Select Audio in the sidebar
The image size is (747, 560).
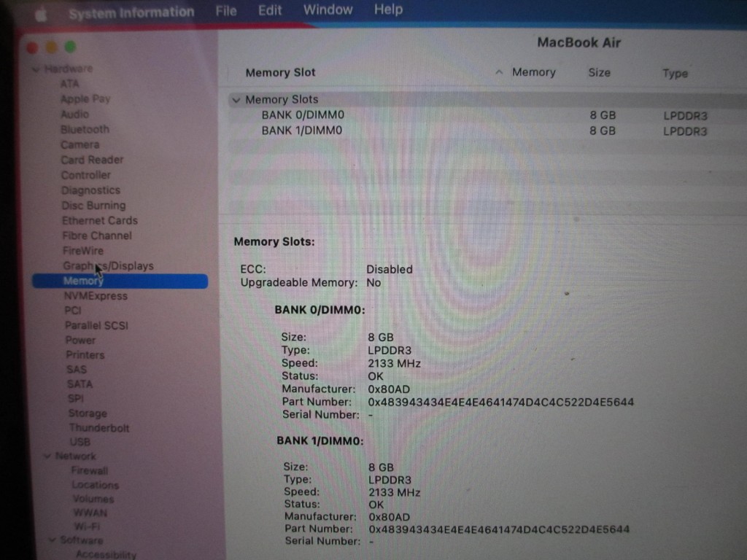[x=75, y=114]
